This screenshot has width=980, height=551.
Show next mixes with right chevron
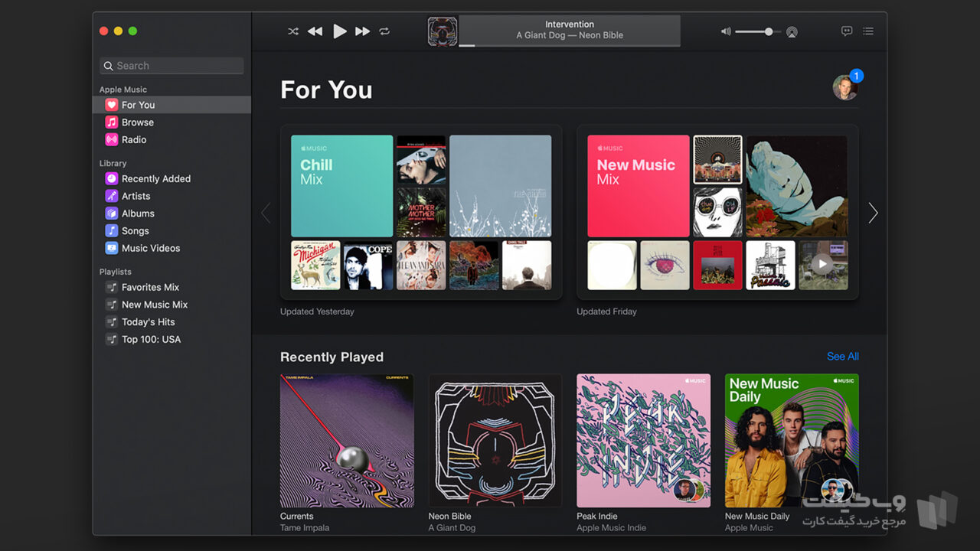tap(873, 213)
